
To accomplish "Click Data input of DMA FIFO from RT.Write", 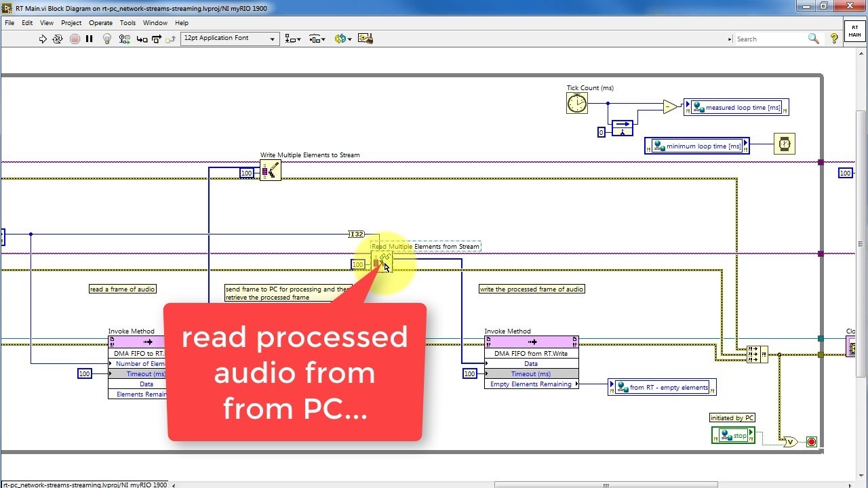I will [532, 363].
